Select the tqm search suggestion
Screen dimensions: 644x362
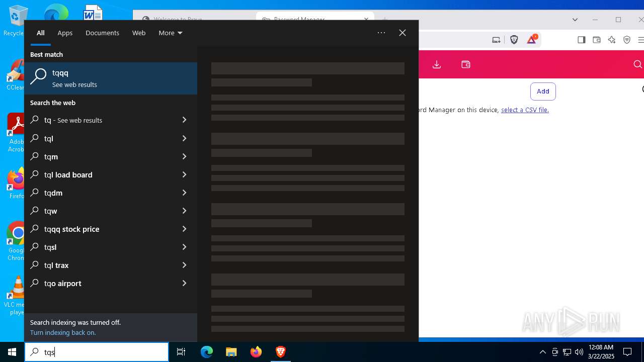click(103, 156)
